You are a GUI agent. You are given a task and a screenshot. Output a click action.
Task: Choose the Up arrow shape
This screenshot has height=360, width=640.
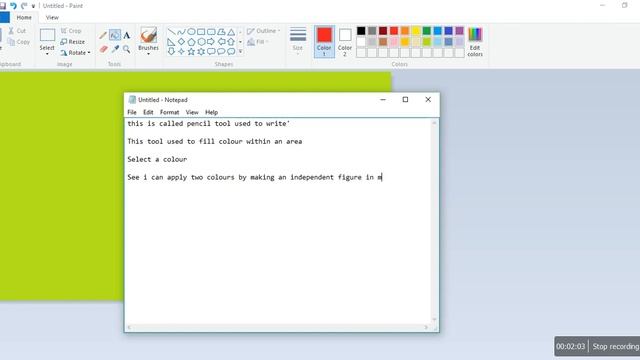[231, 42]
